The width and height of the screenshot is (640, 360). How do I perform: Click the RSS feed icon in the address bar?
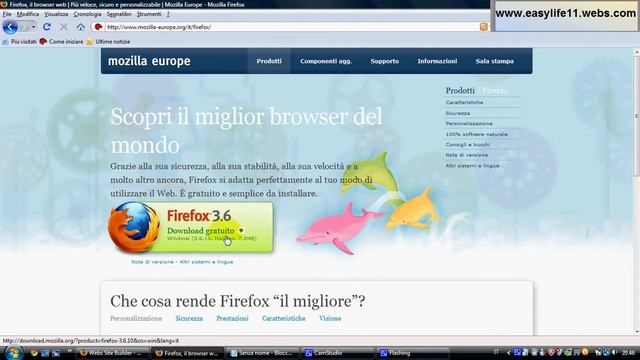484,27
